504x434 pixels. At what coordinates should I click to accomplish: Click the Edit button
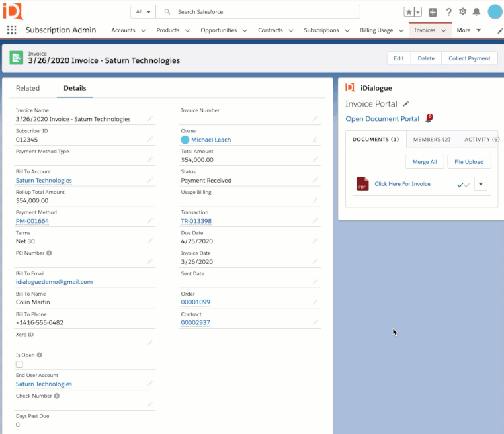(x=399, y=58)
